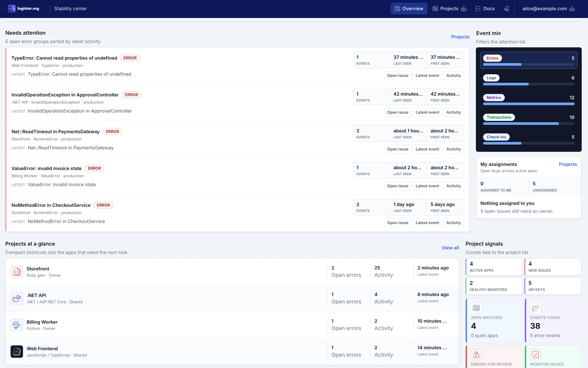The image size is (588, 368).
Task: Open the Web Frontend project name
Action: [42, 348]
